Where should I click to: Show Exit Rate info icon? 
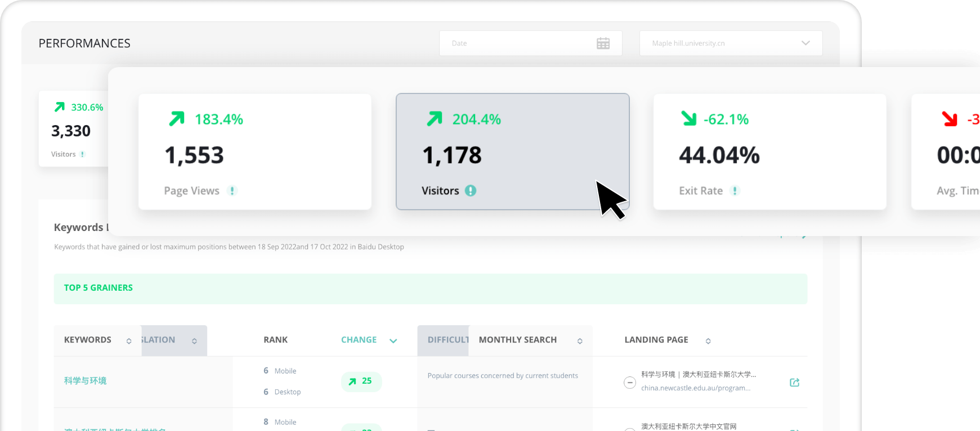(735, 191)
